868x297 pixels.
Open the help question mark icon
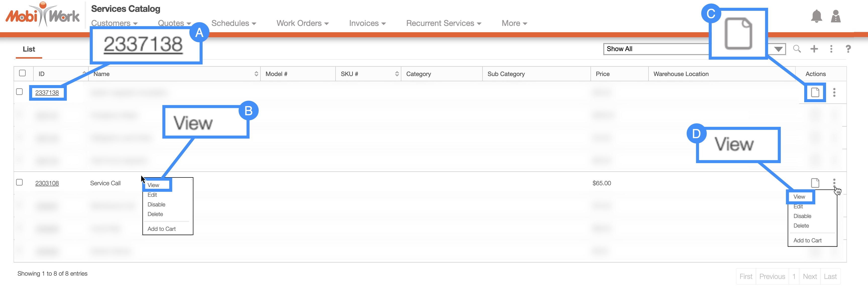(848, 49)
